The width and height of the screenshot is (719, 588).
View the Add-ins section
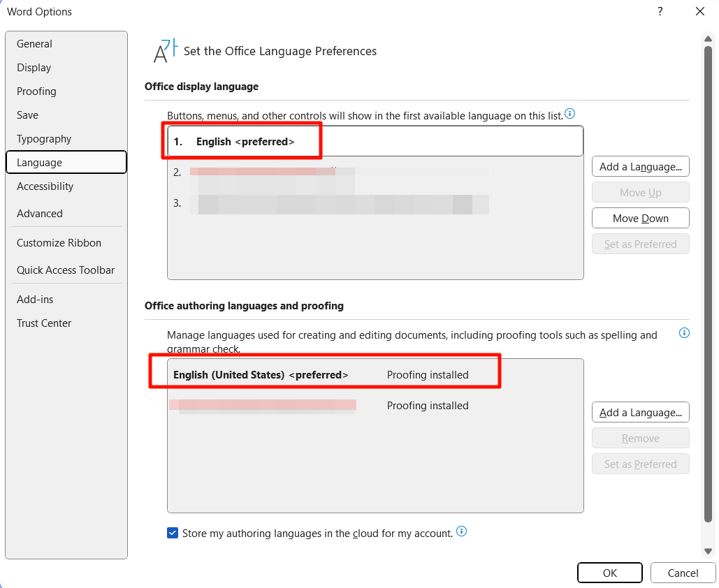coord(35,299)
